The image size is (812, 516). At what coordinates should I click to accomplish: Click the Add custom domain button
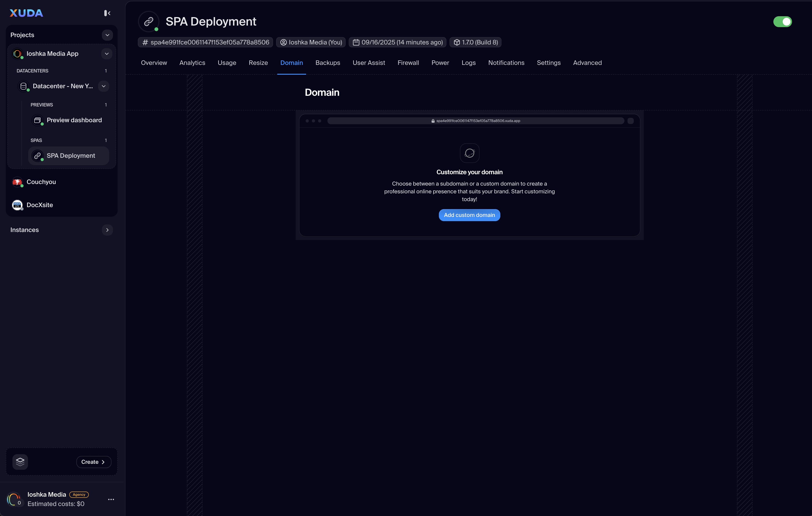point(469,215)
